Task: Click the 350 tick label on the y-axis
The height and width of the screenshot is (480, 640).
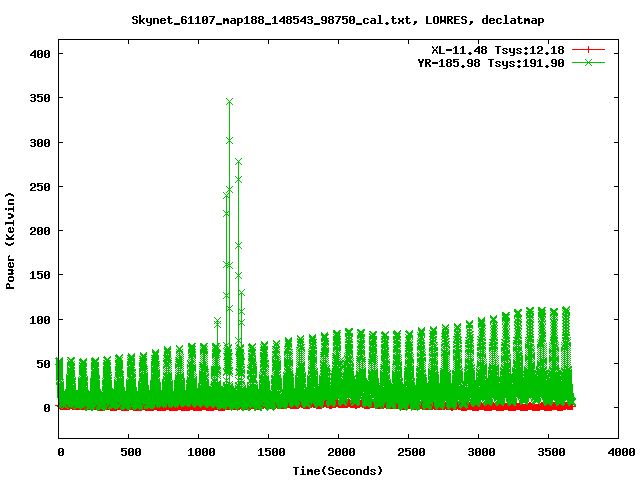Action: point(42,98)
